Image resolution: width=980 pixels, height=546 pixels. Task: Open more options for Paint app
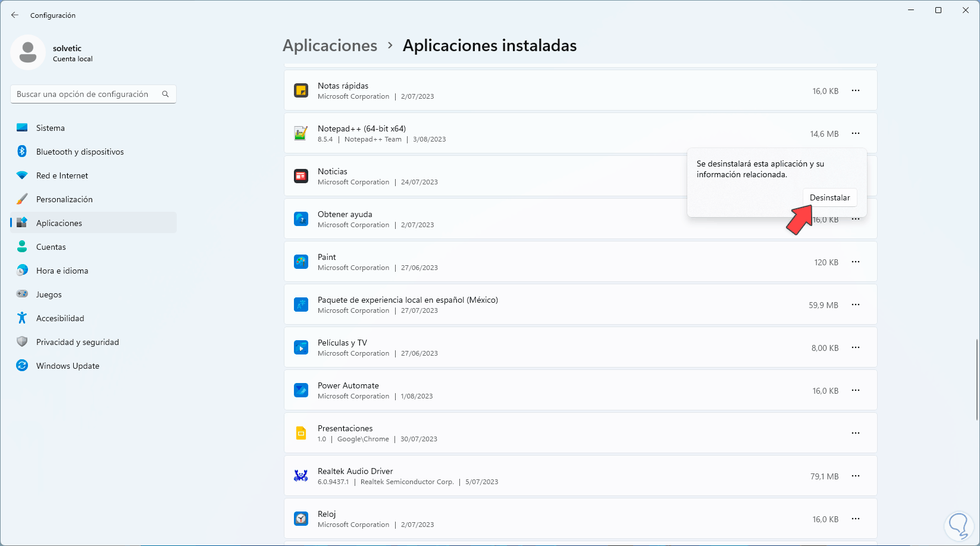pos(855,262)
